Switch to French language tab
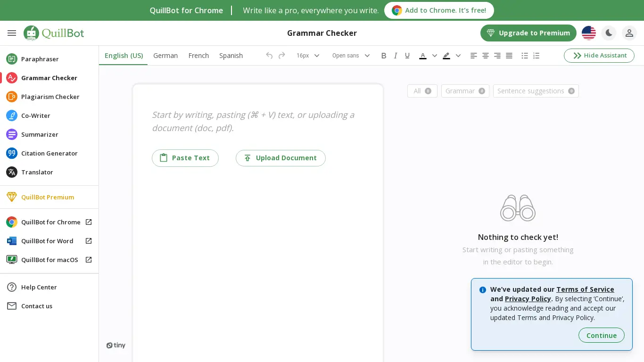The width and height of the screenshot is (644, 362). (198, 56)
